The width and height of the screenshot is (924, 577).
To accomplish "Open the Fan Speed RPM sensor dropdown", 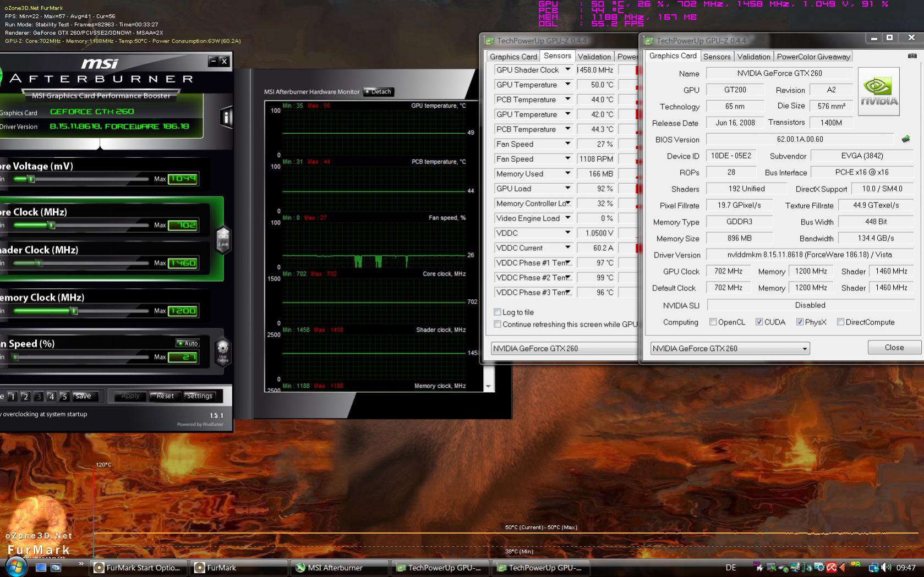I will pyautogui.click(x=567, y=158).
